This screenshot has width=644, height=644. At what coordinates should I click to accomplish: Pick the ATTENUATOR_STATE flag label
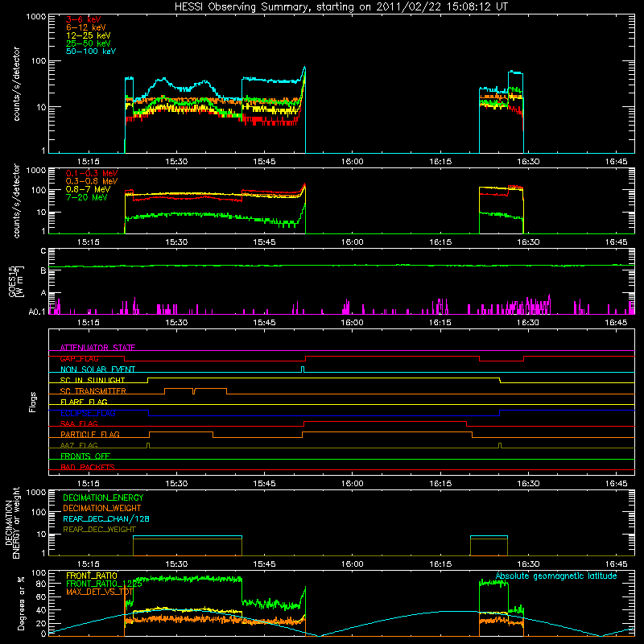click(97, 348)
